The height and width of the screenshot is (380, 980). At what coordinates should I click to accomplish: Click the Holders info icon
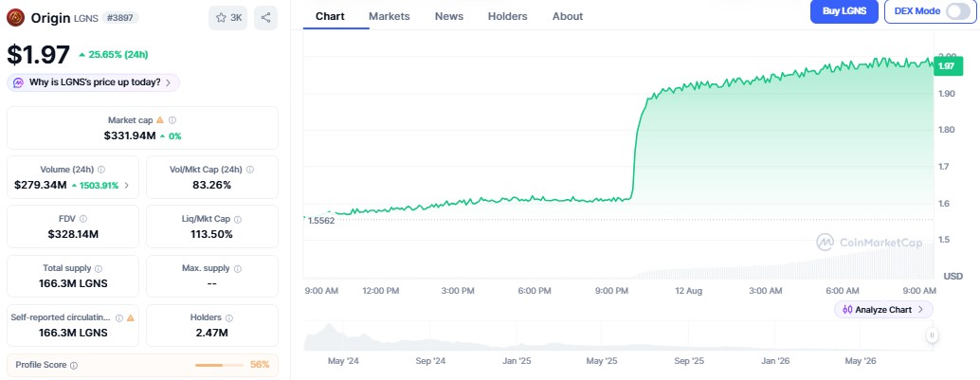tap(229, 318)
